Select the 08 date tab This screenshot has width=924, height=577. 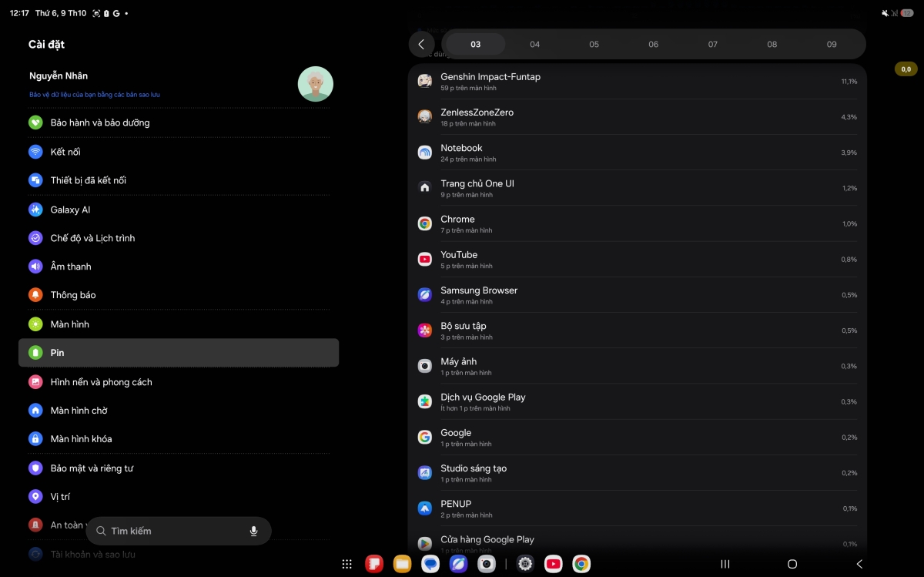(772, 45)
